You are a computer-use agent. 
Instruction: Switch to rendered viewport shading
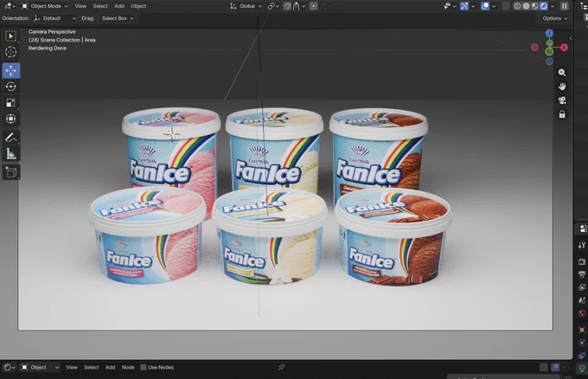point(544,6)
